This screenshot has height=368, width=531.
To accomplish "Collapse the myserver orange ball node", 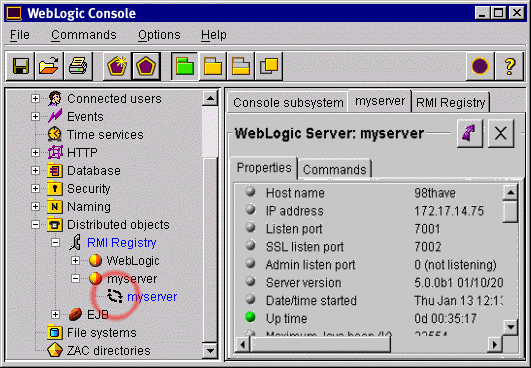I will pyautogui.click(x=76, y=278).
